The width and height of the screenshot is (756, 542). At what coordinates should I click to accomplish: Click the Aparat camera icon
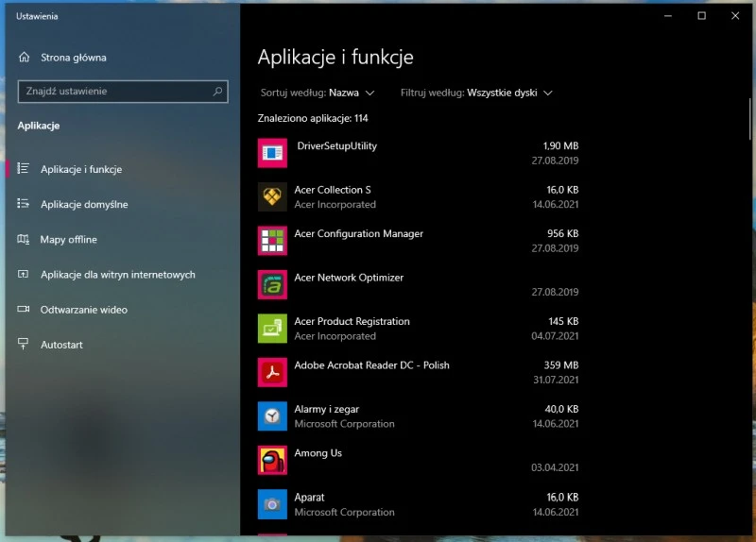[x=272, y=504]
